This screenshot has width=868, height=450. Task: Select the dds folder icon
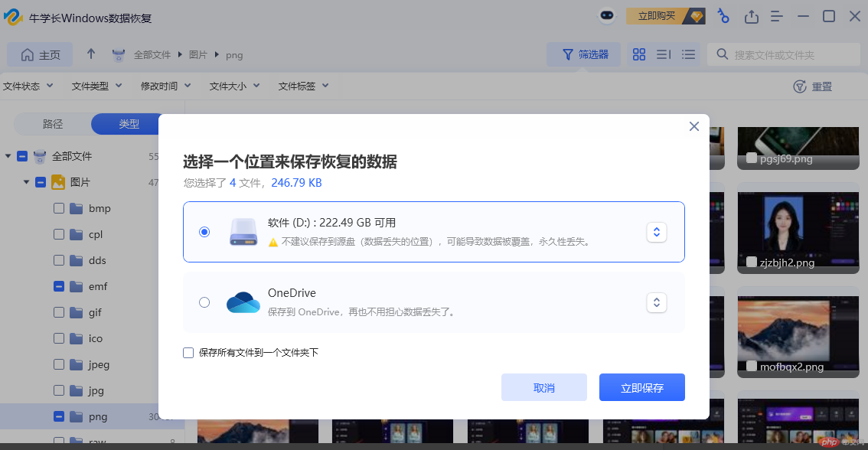pos(77,260)
